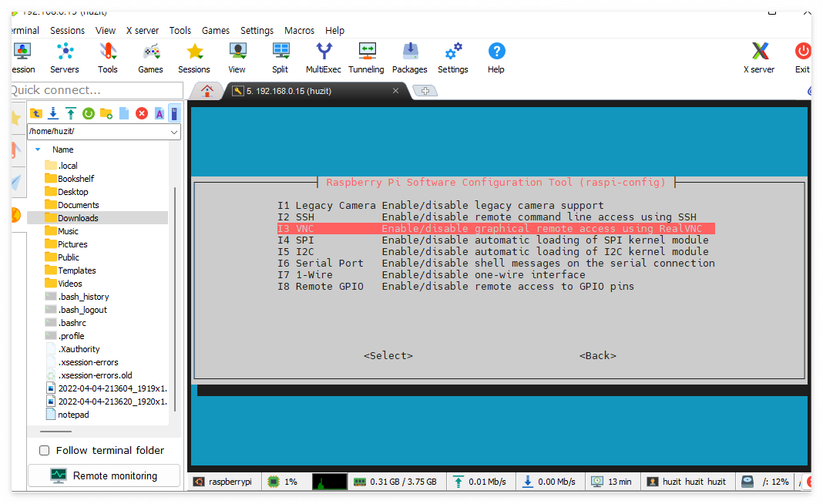Select the I6 Serial Port option
Screen dimensions: 823x504
point(496,263)
